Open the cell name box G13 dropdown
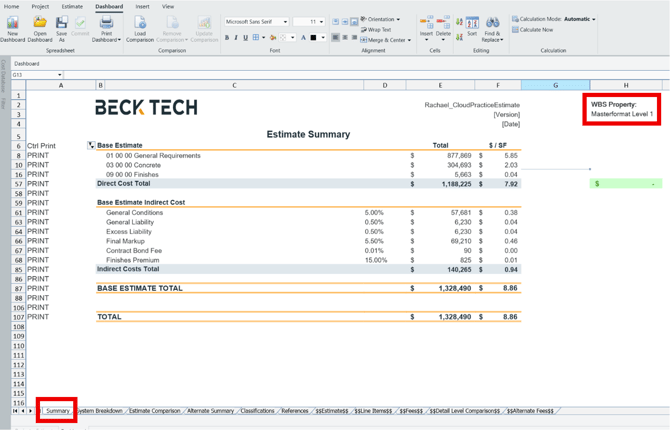 tap(60, 75)
